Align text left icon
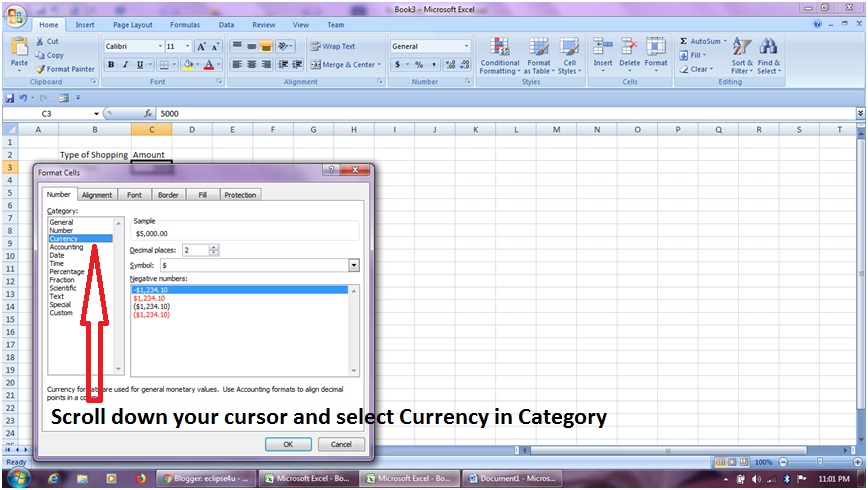This screenshot has height=490, width=868. 237,65
